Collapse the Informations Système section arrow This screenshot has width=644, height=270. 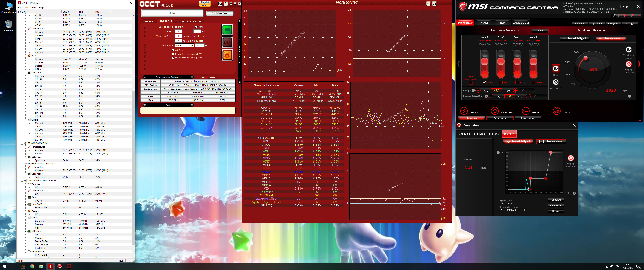[192, 77]
